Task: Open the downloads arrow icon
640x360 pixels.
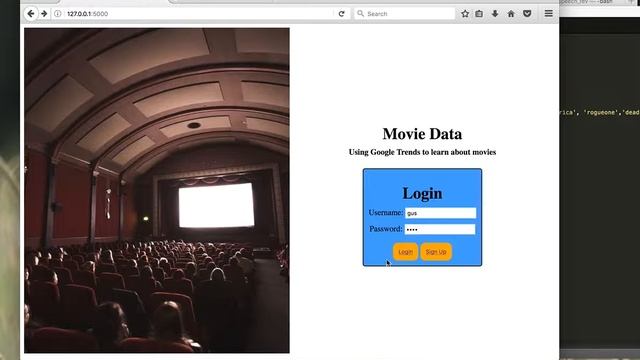Action: point(495,14)
